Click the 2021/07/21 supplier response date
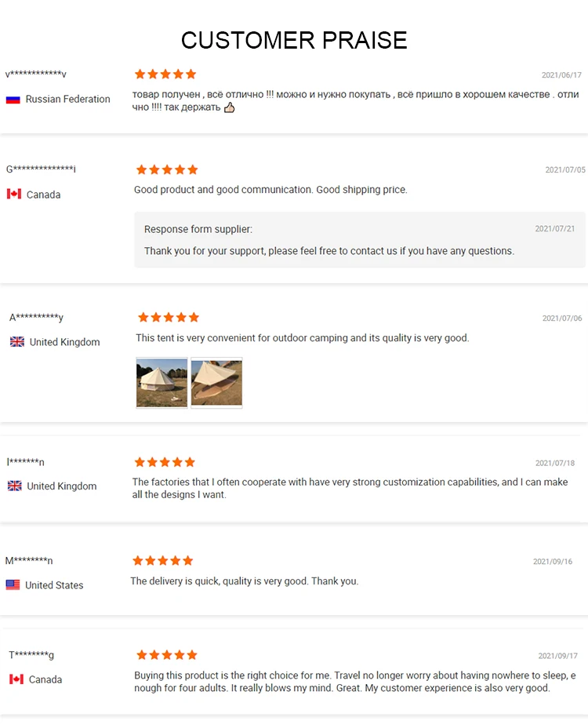The width and height of the screenshot is (588, 728). [554, 229]
